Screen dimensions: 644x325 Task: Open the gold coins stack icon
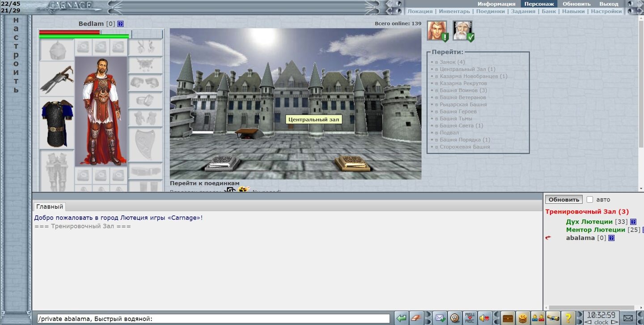tap(522, 318)
